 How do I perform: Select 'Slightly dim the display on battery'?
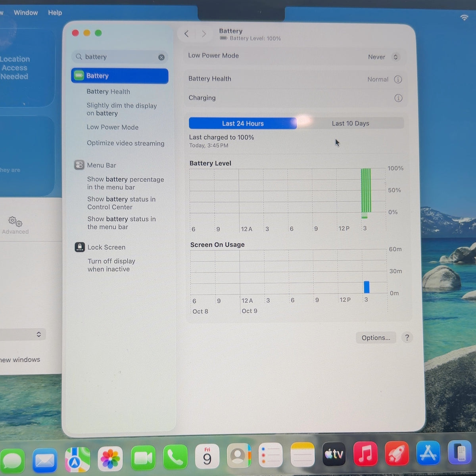122,109
